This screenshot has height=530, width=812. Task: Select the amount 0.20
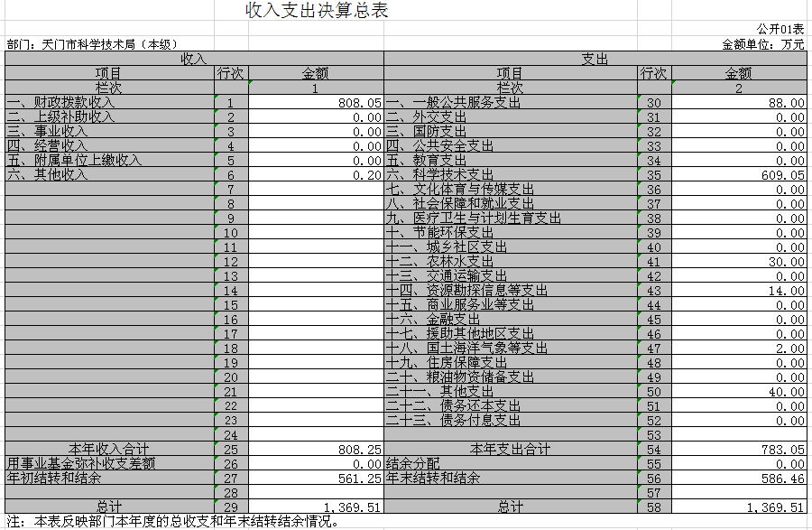pyautogui.click(x=316, y=174)
